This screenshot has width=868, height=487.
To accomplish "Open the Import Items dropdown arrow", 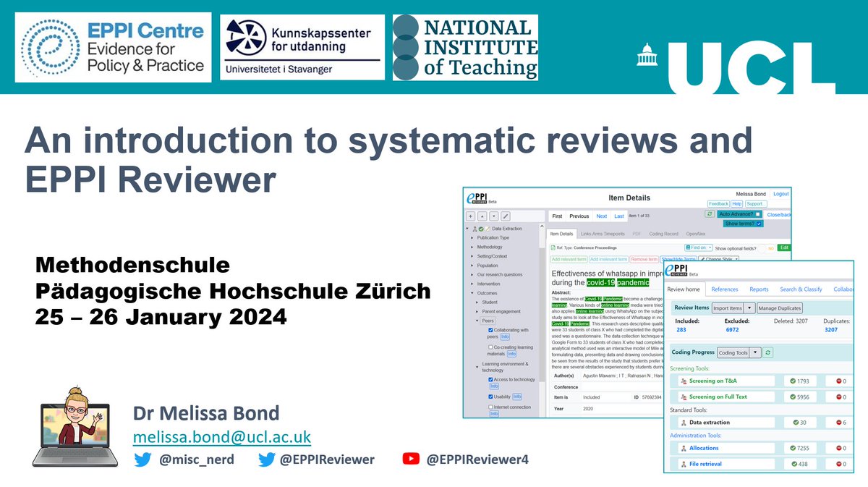I will [x=749, y=308].
